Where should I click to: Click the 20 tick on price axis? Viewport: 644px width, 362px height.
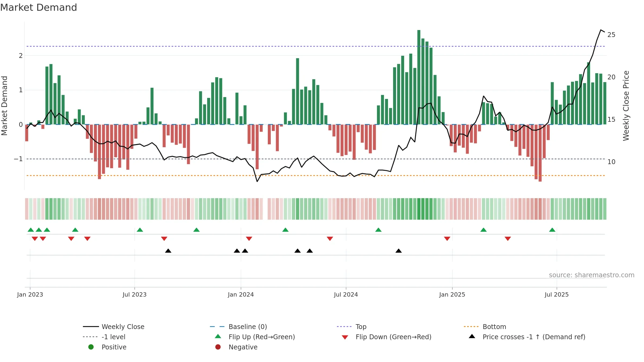[612, 77]
